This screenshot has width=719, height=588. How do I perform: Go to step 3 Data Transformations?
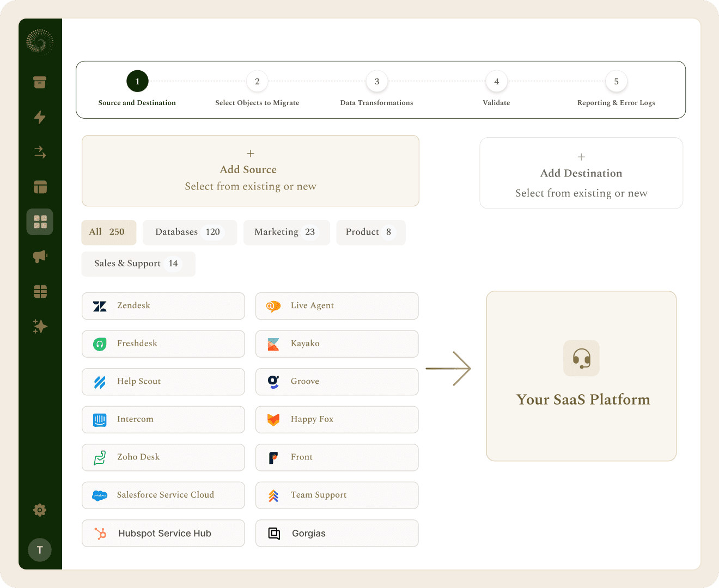(x=377, y=88)
